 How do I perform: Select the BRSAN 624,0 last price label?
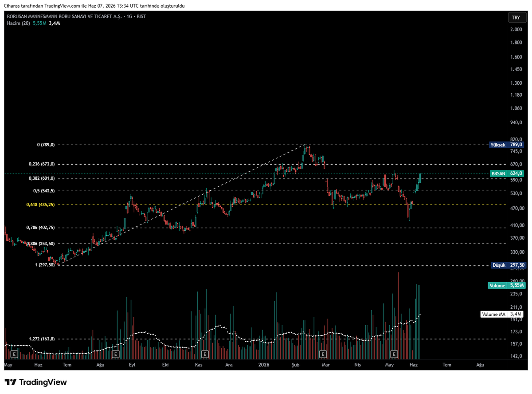coord(507,173)
